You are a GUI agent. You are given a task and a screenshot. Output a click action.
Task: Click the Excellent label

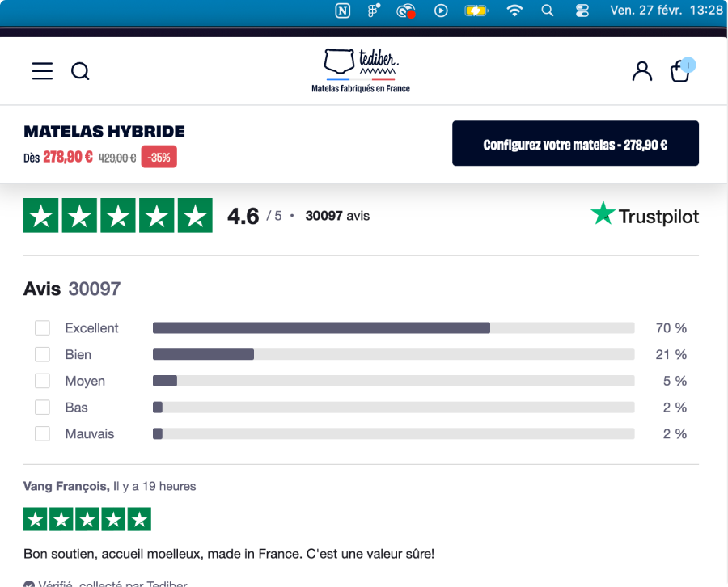[91, 328]
